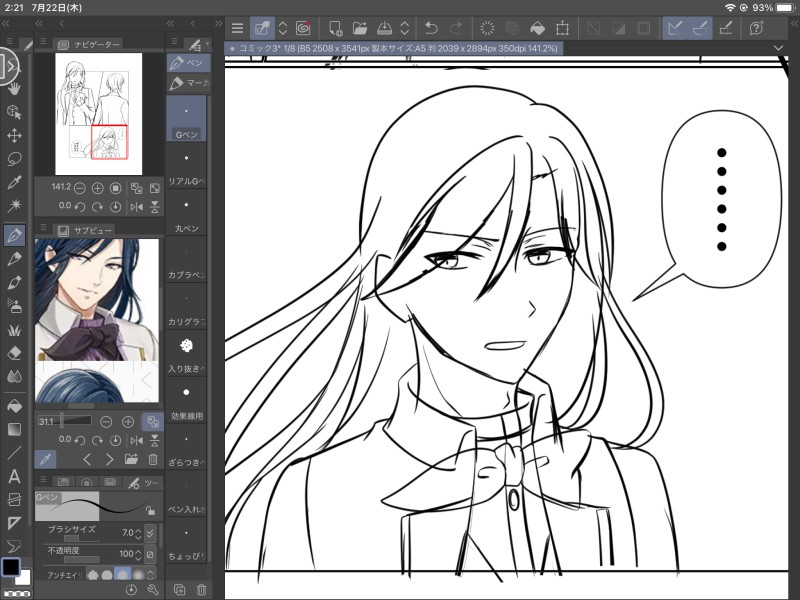
Task: Select the Decoration tool
Action: coord(14,330)
